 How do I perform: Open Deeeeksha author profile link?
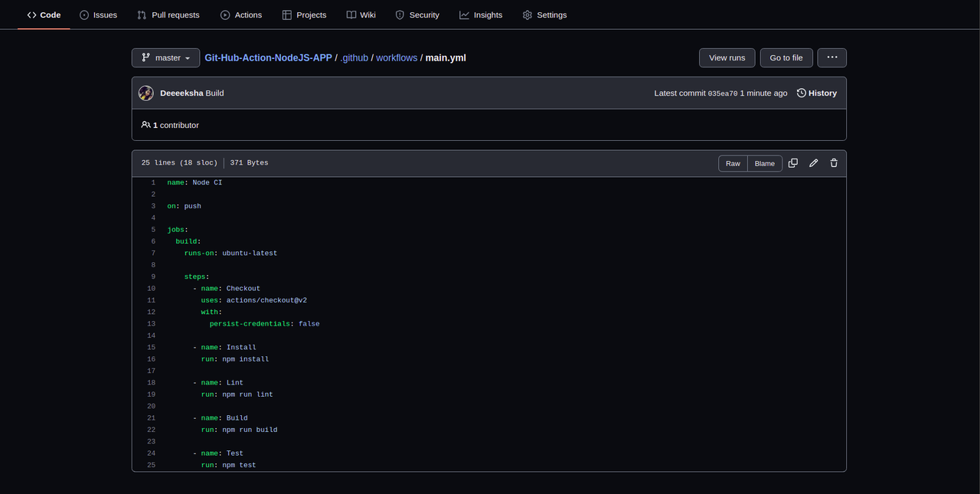click(181, 93)
